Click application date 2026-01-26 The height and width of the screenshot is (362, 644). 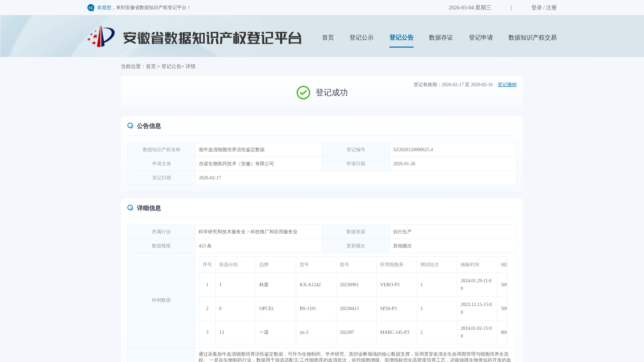point(404,164)
